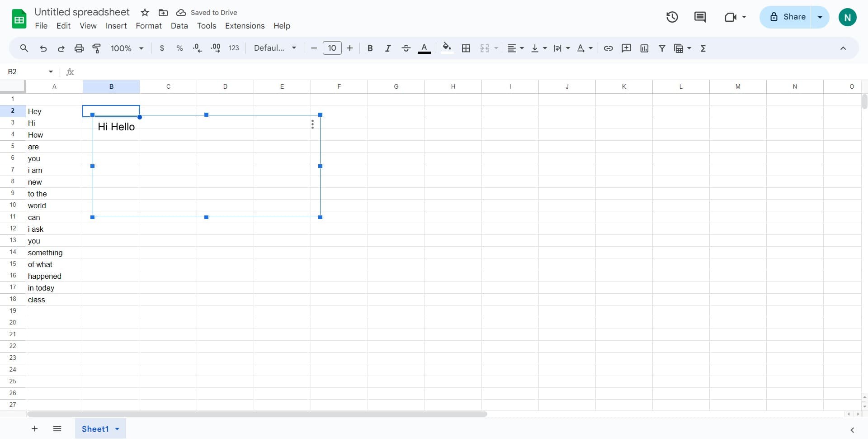The height and width of the screenshot is (439, 868).
Task: Click the insert chart icon
Action: (644, 48)
